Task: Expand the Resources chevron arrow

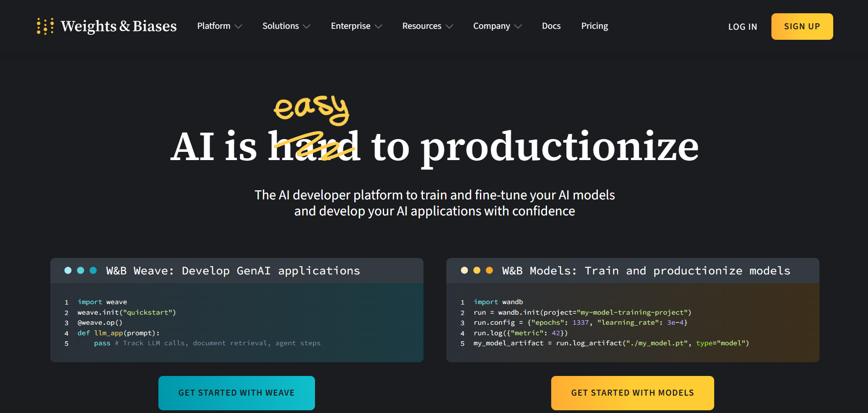Action: click(450, 27)
